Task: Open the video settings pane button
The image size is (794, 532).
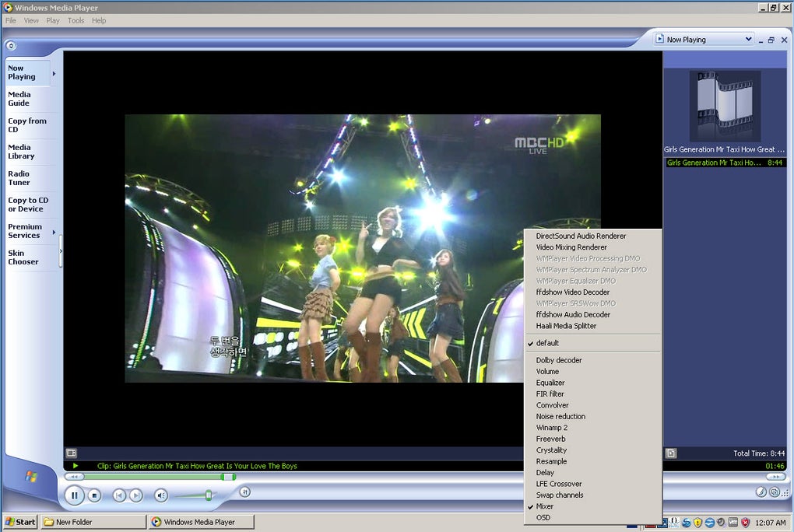Action: tap(72, 453)
